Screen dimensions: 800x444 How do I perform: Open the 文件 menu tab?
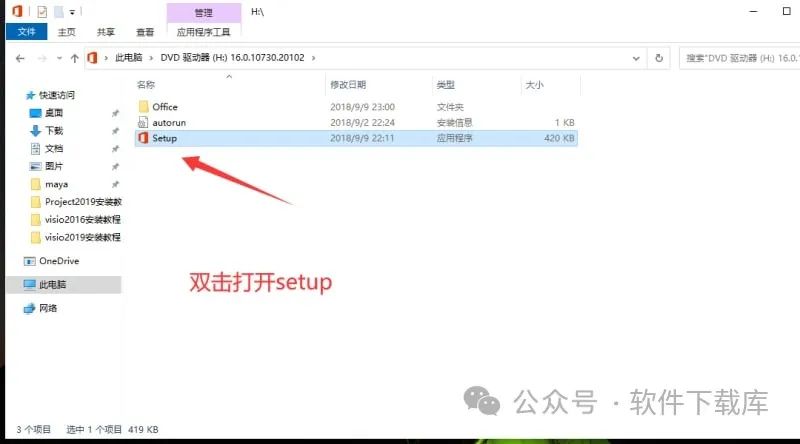[x=27, y=32]
